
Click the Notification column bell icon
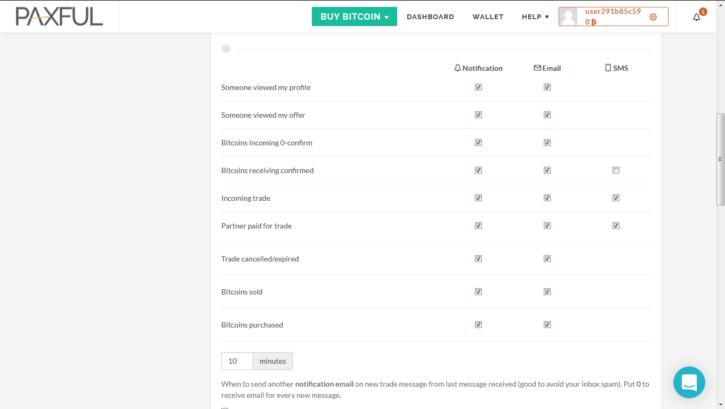tap(457, 67)
